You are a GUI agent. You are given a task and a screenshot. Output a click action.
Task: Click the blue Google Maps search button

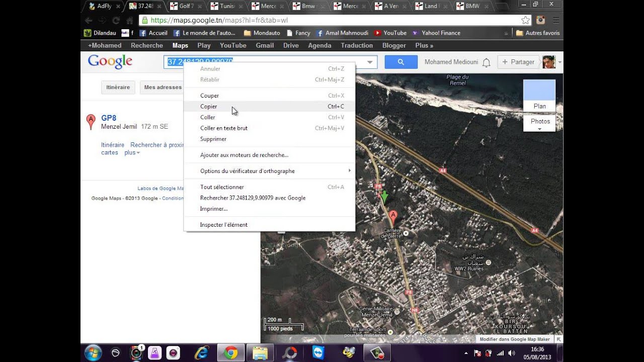[401, 62]
